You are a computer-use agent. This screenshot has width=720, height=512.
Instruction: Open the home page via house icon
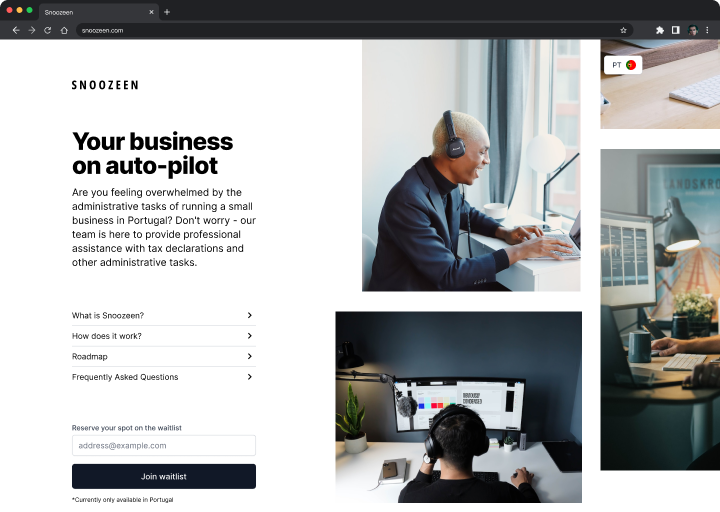pyautogui.click(x=64, y=30)
